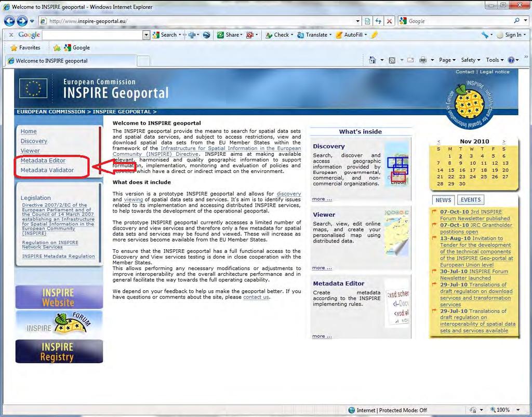Open the search provider dropdown arrow

526,21
